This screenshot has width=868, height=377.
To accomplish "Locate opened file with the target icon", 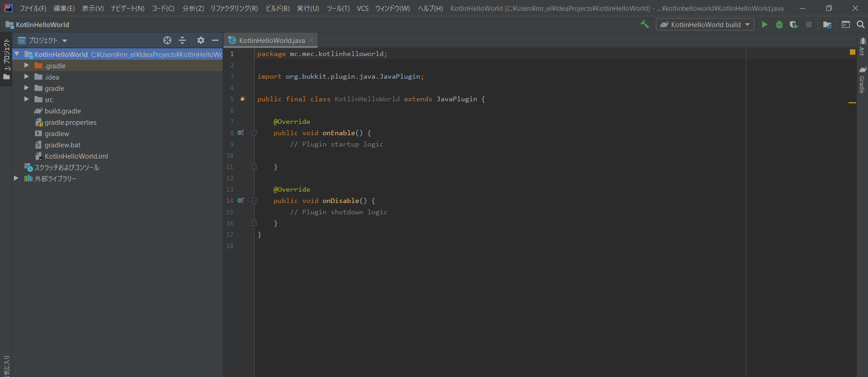I will (x=167, y=40).
